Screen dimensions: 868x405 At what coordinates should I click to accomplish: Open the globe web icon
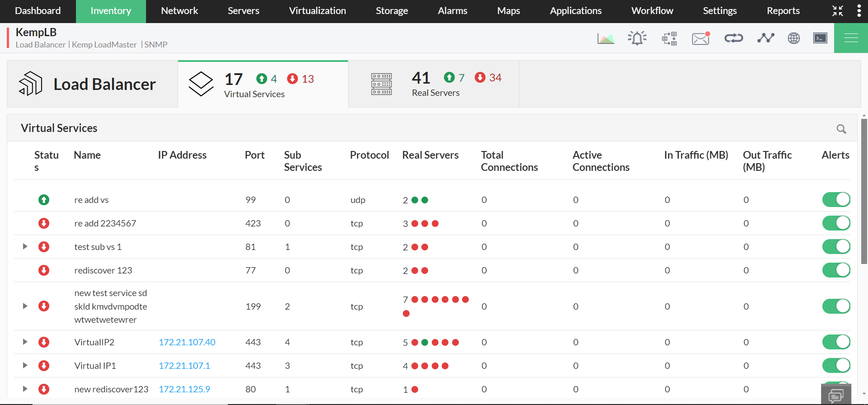click(793, 38)
